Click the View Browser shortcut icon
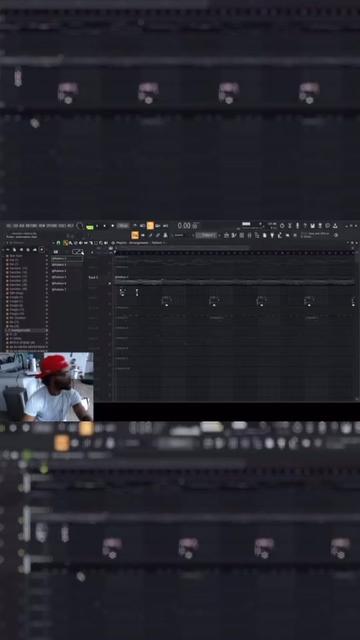The height and width of the screenshot is (640, 360). point(257,235)
